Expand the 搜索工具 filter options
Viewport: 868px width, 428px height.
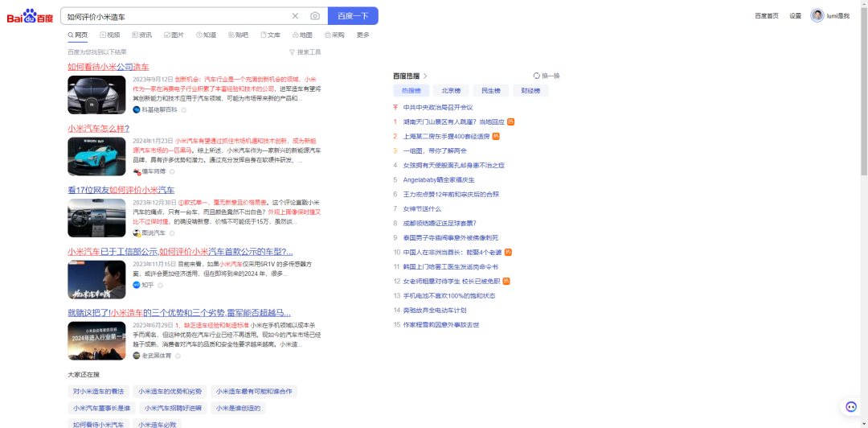click(x=305, y=52)
